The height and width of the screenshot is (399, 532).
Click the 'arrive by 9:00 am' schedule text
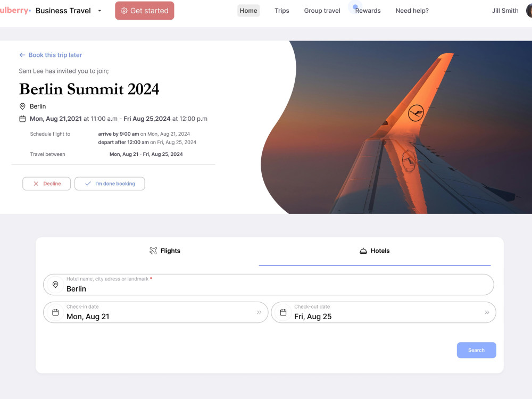pyautogui.click(x=119, y=134)
